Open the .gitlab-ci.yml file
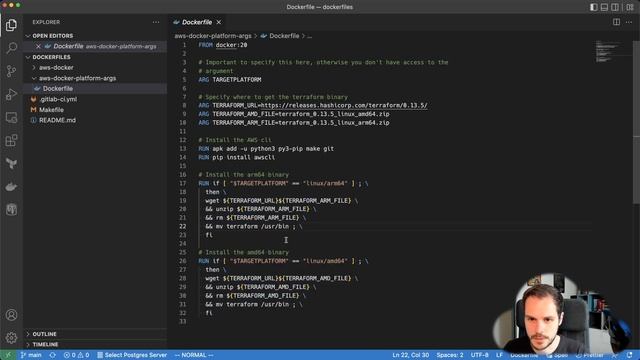The image size is (640, 360). (x=58, y=99)
